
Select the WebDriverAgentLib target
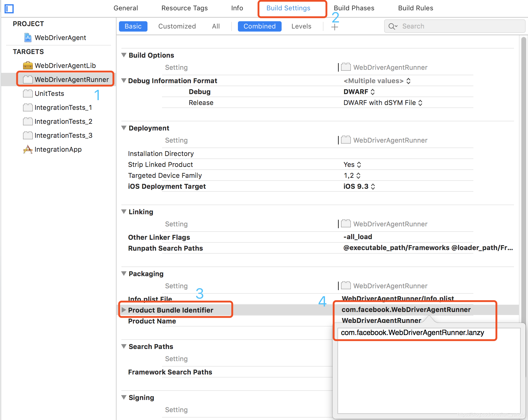[65, 66]
